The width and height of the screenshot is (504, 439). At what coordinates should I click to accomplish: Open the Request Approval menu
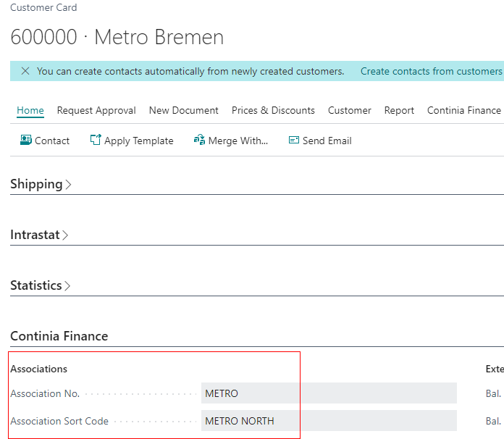(96, 110)
